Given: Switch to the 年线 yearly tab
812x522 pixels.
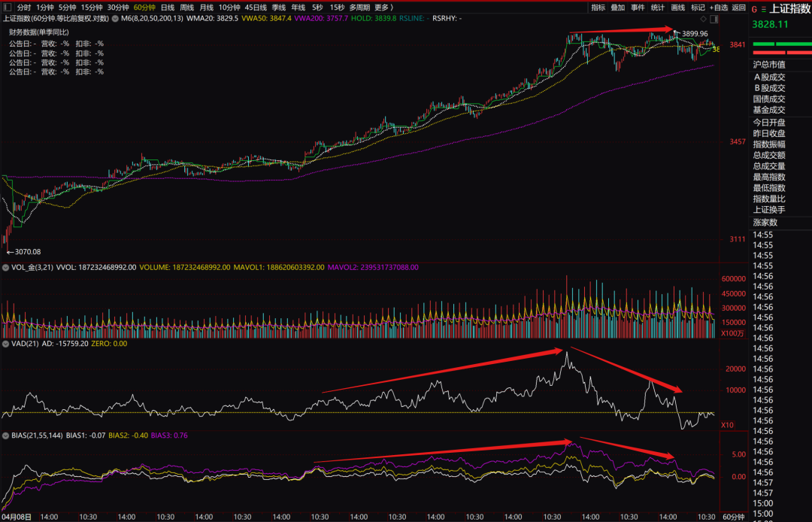Looking at the screenshot, I should (x=298, y=8).
